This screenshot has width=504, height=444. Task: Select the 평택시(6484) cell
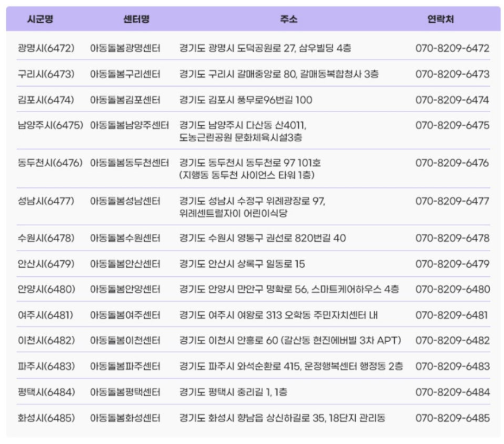coord(47,392)
